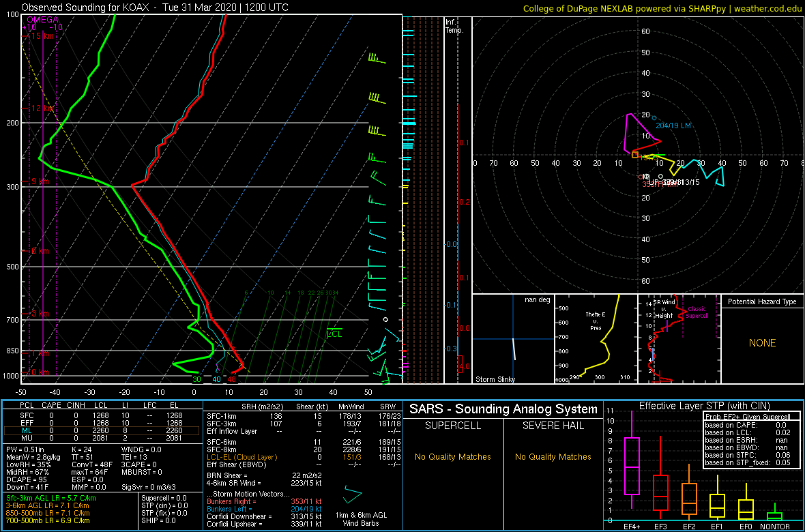This screenshot has height=532, width=805.
Task: Click the 204/19 LM hodograph label
Action: pyautogui.click(x=673, y=125)
